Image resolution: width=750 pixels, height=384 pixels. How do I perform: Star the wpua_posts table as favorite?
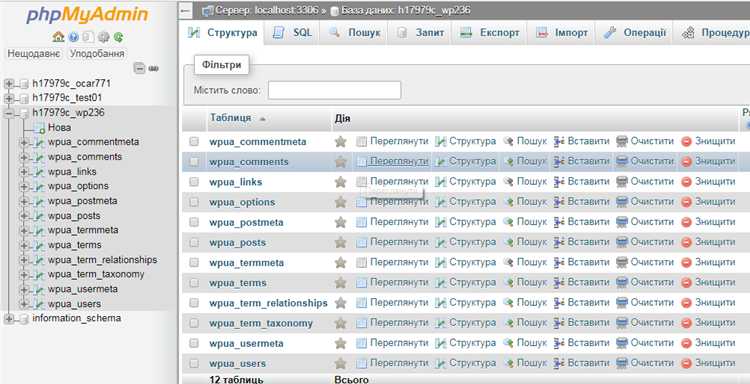341,242
